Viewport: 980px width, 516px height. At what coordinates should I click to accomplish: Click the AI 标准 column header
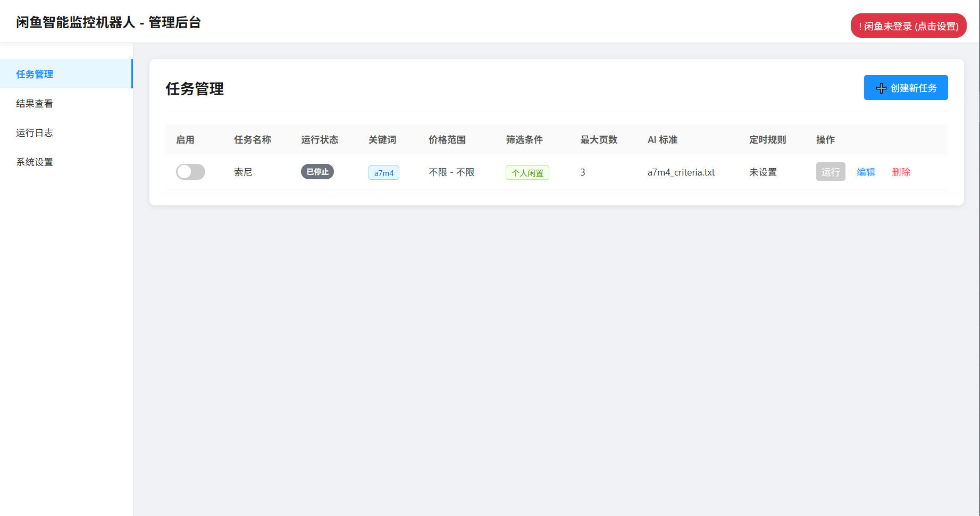pos(663,139)
